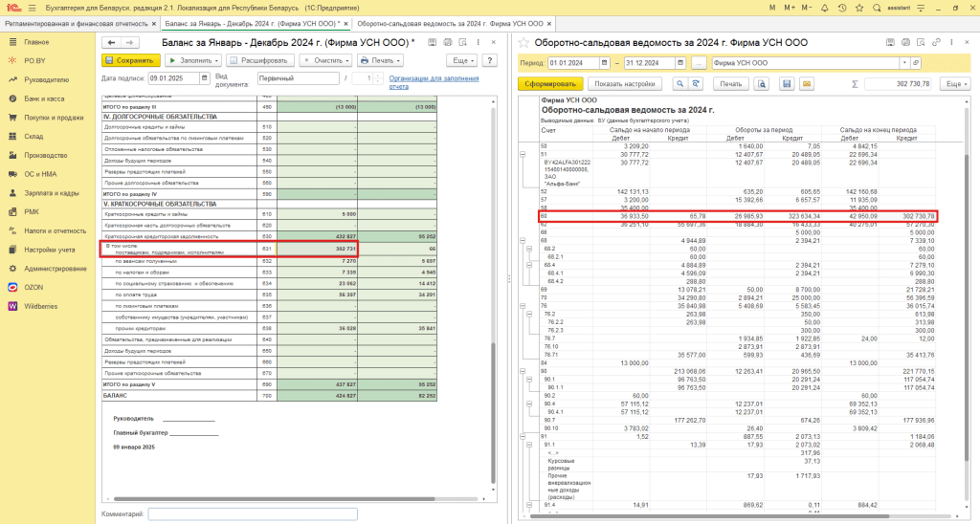The width and height of the screenshot is (980, 524).
Task: Click the M- calculator memory button
Action: tap(806, 8)
